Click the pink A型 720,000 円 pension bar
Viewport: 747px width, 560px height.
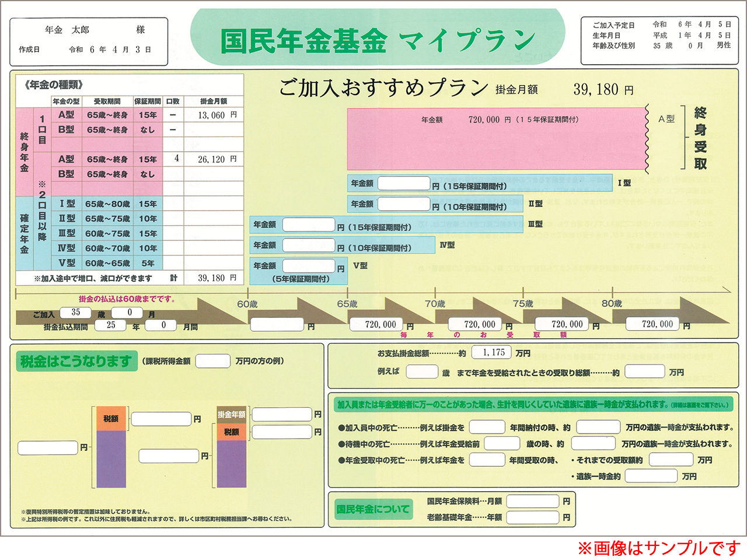click(497, 139)
